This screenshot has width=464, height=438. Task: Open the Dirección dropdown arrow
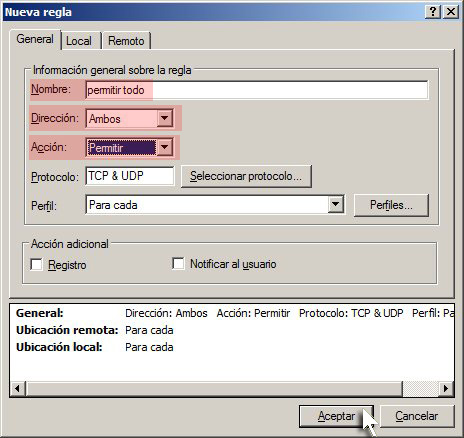pos(164,118)
